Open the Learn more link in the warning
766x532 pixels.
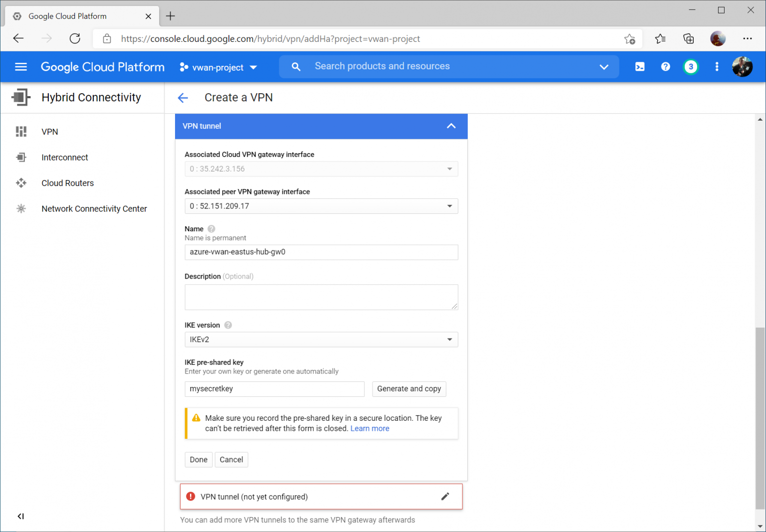tap(370, 428)
